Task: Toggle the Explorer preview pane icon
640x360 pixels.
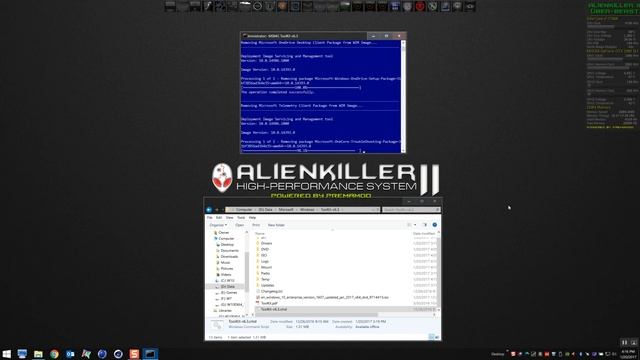Action: point(425,225)
